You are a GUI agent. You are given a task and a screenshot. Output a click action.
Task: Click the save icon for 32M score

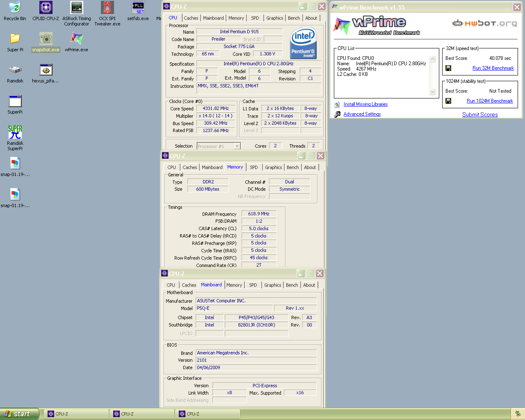tap(448, 68)
